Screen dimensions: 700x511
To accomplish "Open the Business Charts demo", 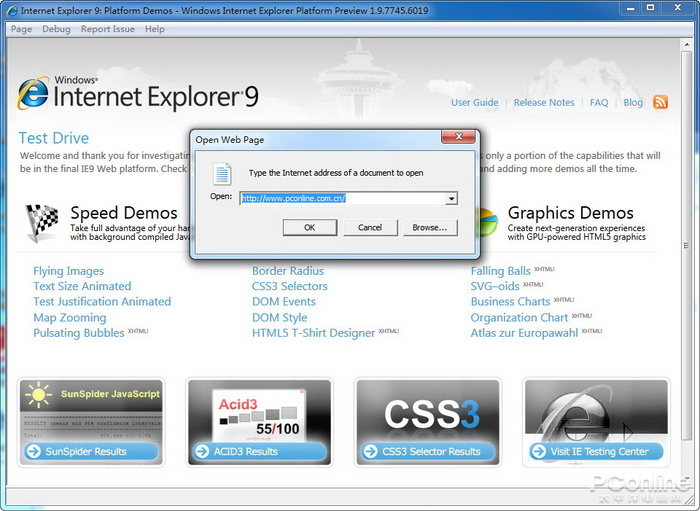I will 510,302.
